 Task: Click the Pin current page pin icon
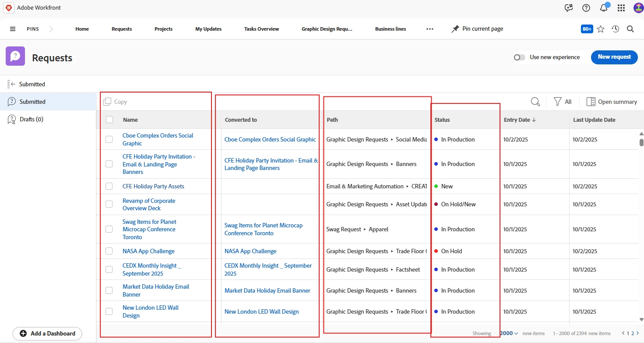pyautogui.click(x=455, y=29)
